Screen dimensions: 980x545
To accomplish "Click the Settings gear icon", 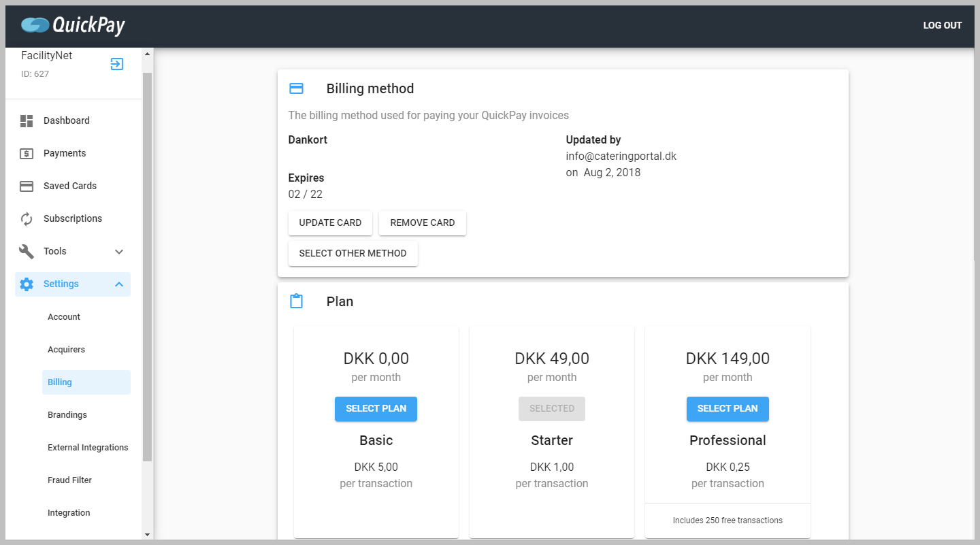I will (26, 284).
